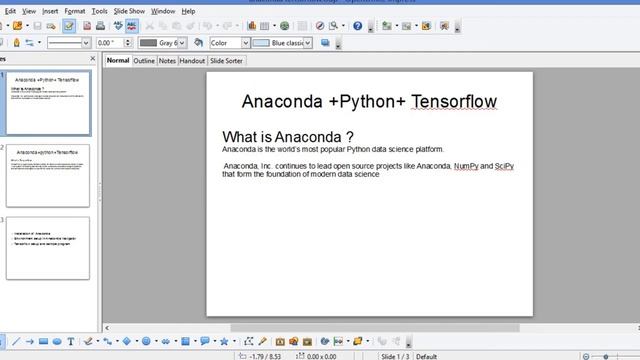640x360 pixels.
Task: Expand the Callouts dropdown arrow
Action: (215, 341)
